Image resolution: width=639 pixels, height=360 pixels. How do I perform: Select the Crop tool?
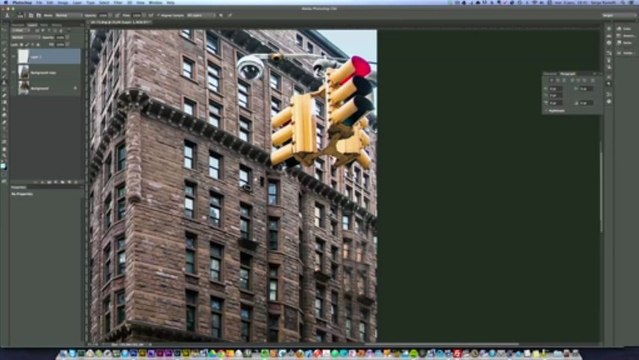point(4,55)
